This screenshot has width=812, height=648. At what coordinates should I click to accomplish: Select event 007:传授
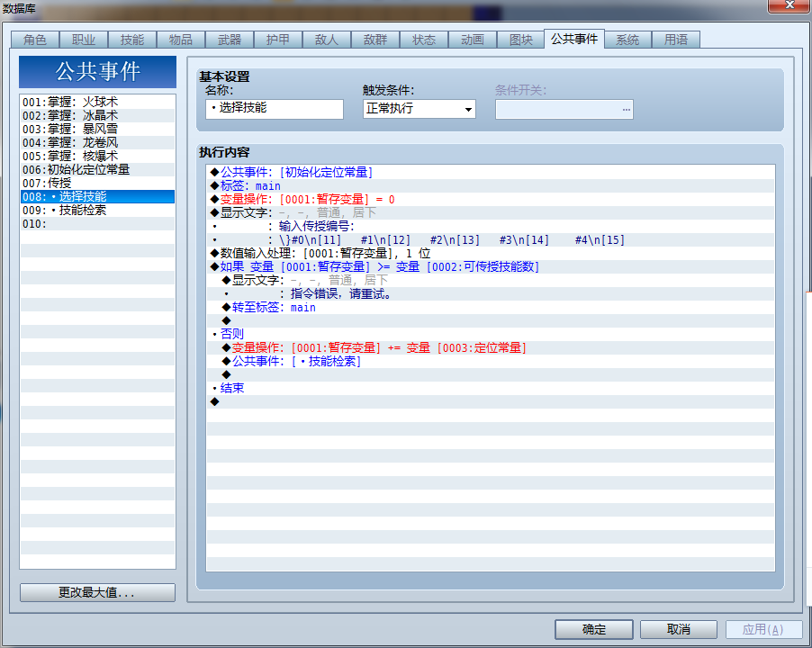[97, 183]
